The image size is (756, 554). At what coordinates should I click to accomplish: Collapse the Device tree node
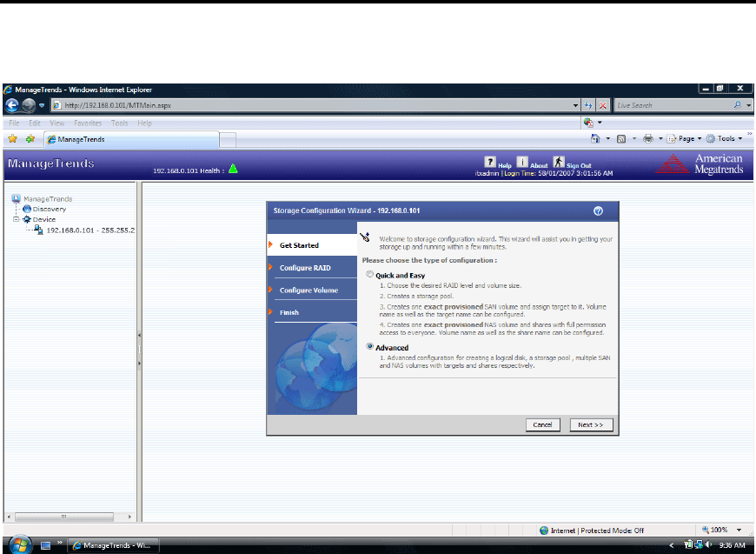(17, 219)
